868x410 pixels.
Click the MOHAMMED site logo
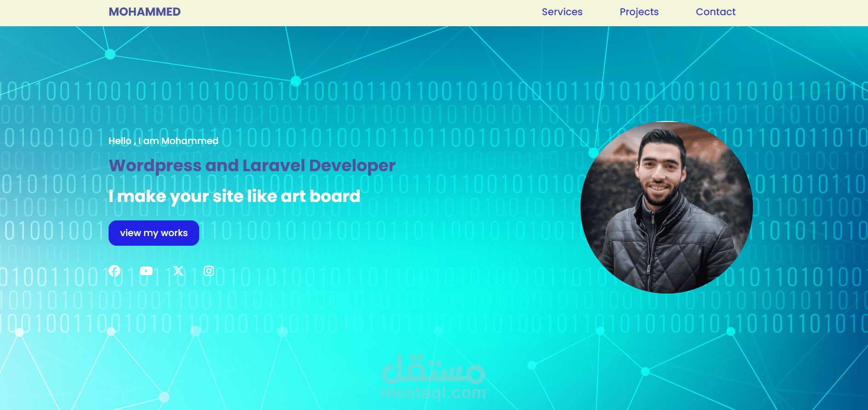click(144, 12)
